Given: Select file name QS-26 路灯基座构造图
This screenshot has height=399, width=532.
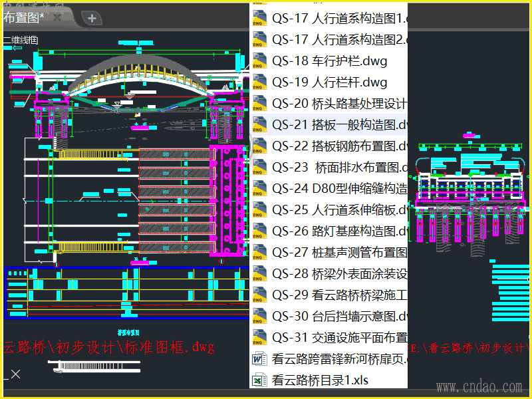Looking at the screenshot, I should [340, 231].
